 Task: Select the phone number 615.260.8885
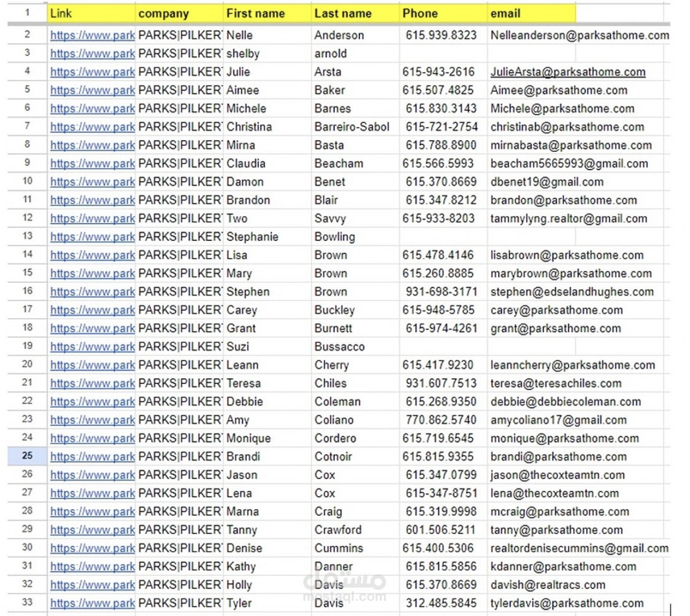(438, 273)
